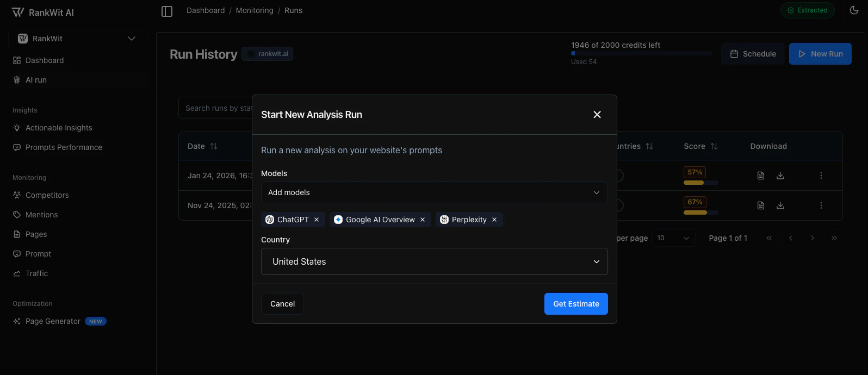
Task: Click the Perplexity logo in chip
Action: pos(444,220)
